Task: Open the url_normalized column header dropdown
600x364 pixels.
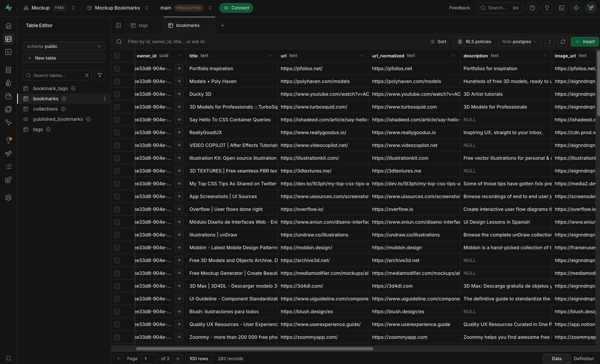Action: tap(453, 56)
